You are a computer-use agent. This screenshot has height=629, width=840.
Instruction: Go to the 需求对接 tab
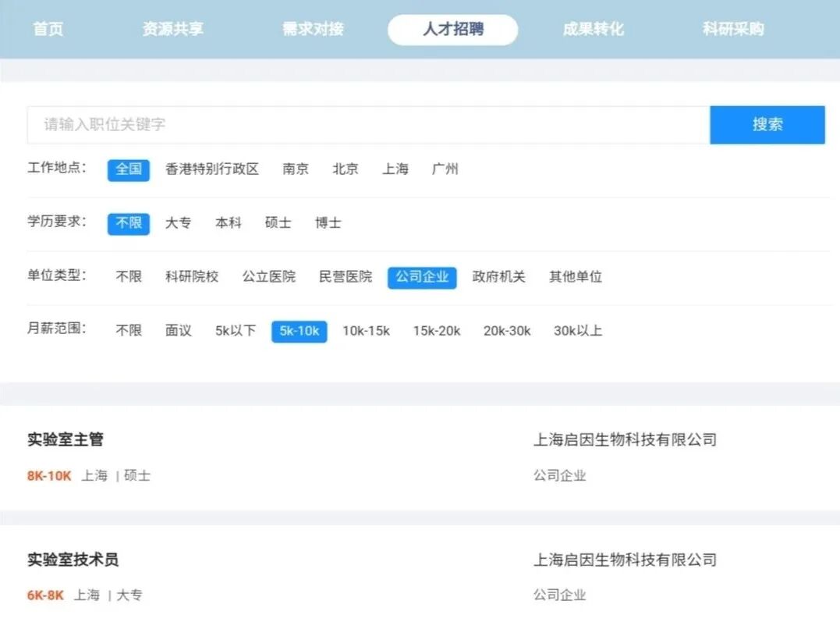[314, 28]
